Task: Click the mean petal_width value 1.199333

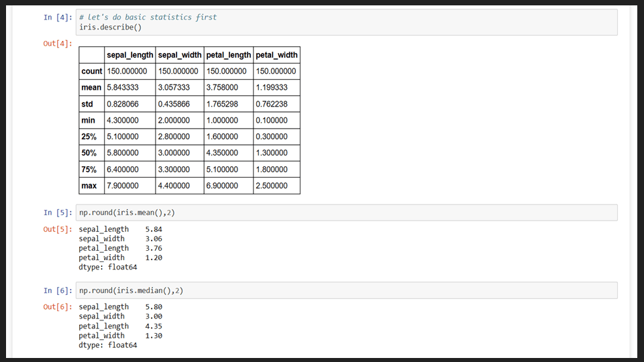Action: (x=272, y=87)
